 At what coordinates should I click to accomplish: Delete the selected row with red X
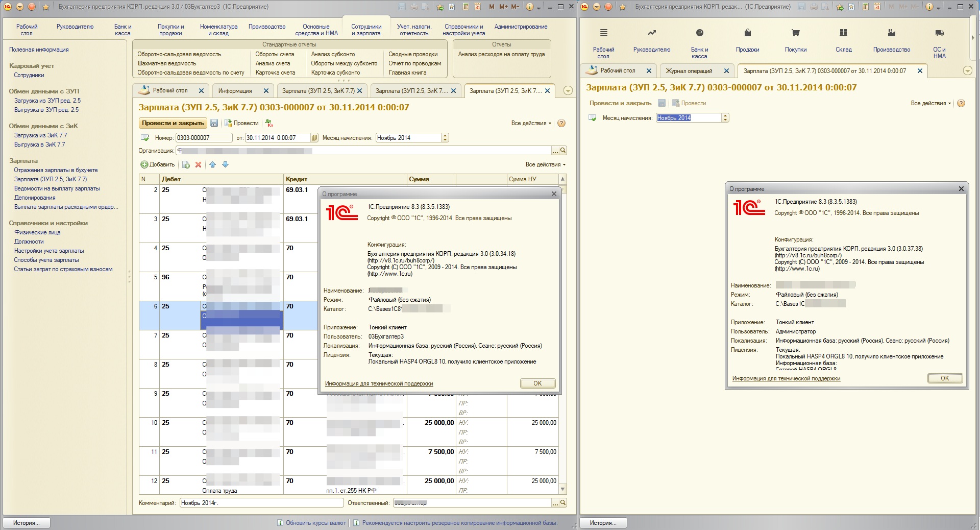[x=198, y=164]
